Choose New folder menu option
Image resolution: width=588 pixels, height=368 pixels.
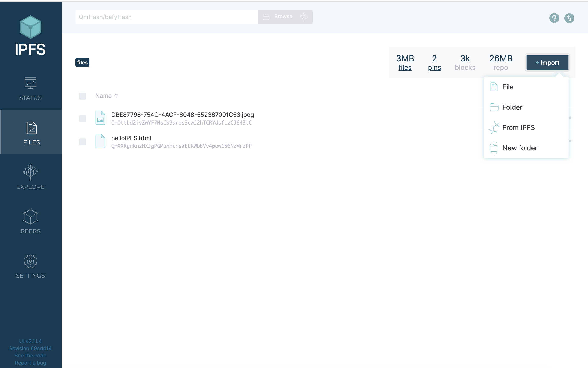pos(520,148)
